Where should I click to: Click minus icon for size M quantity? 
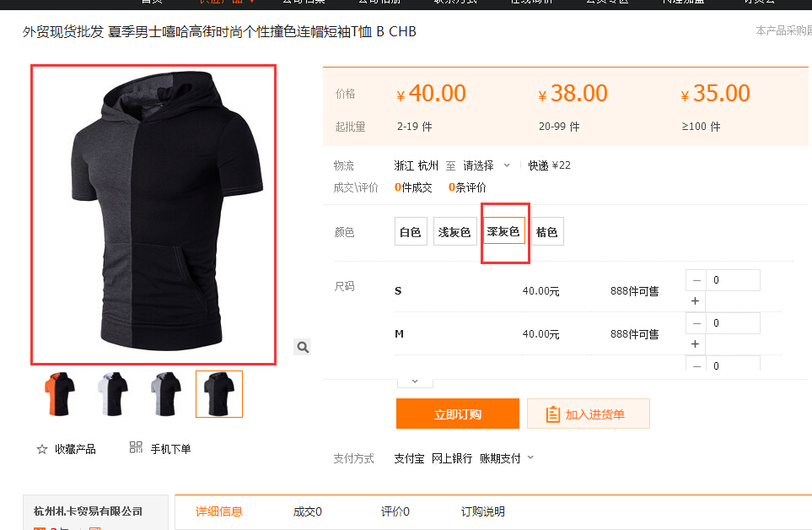(696, 323)
